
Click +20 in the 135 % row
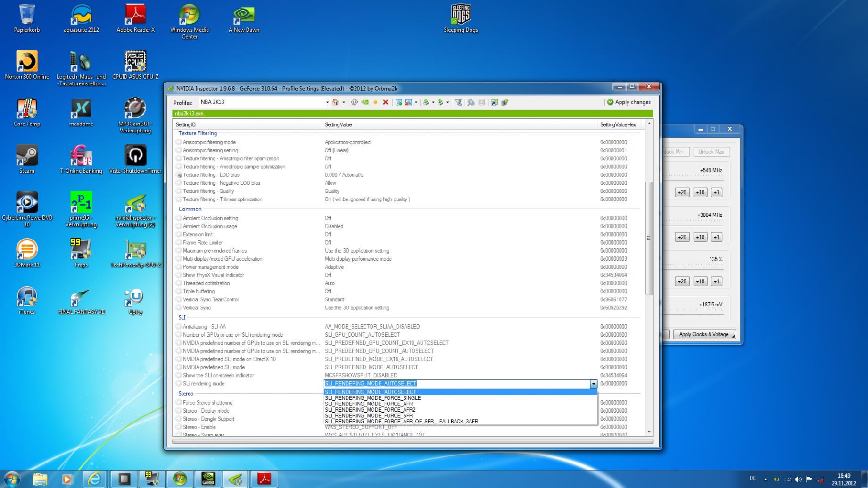(x=682, y=281)
